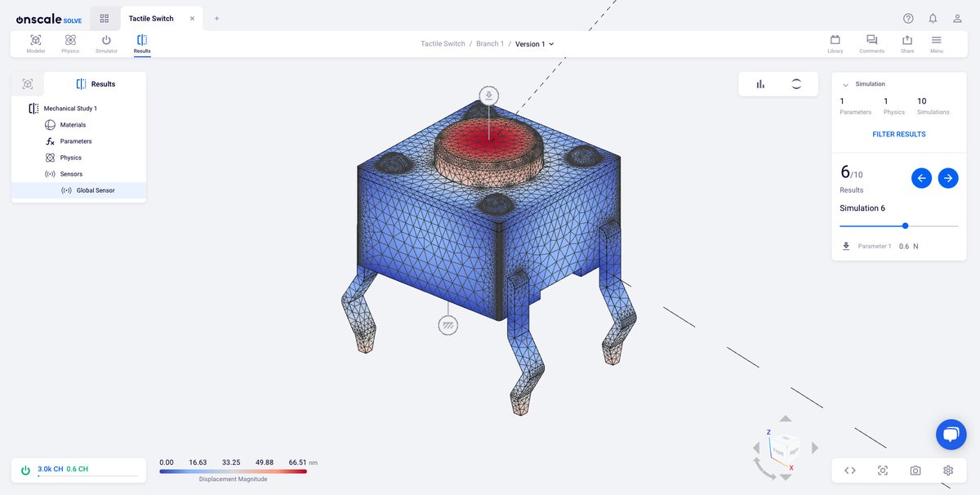
Task: Select Global Sensor tree item
Action: tap(78, 190)
